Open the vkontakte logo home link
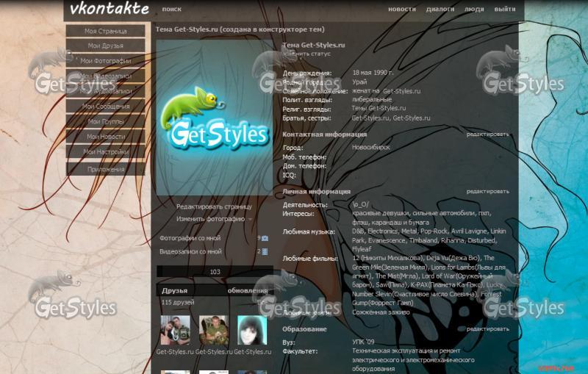Image resolution: width=588 pixels, height=374 pixels. click(109, 9)
